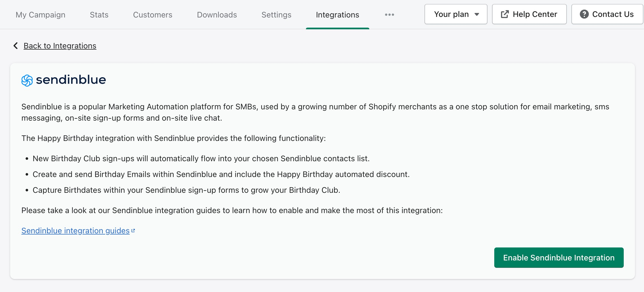This screenshot has height=292, width=644.
Task: Open the Settings tab
Action: [x=276, y=15]
